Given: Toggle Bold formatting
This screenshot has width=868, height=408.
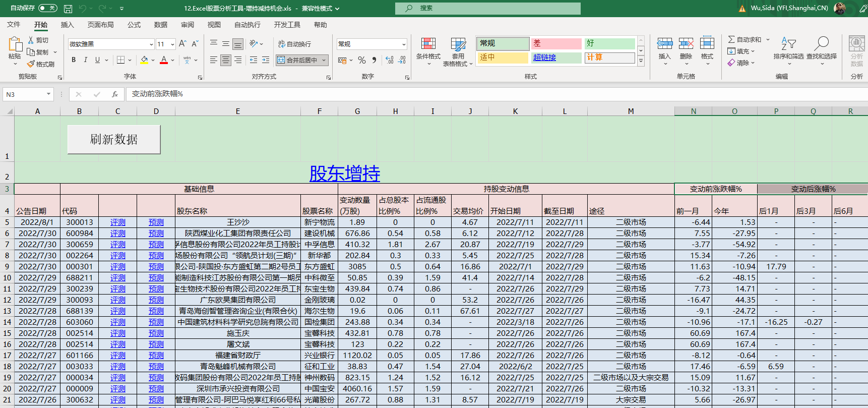Looking at the screenshot, I should pyautogui.click(x=74, y=60).
